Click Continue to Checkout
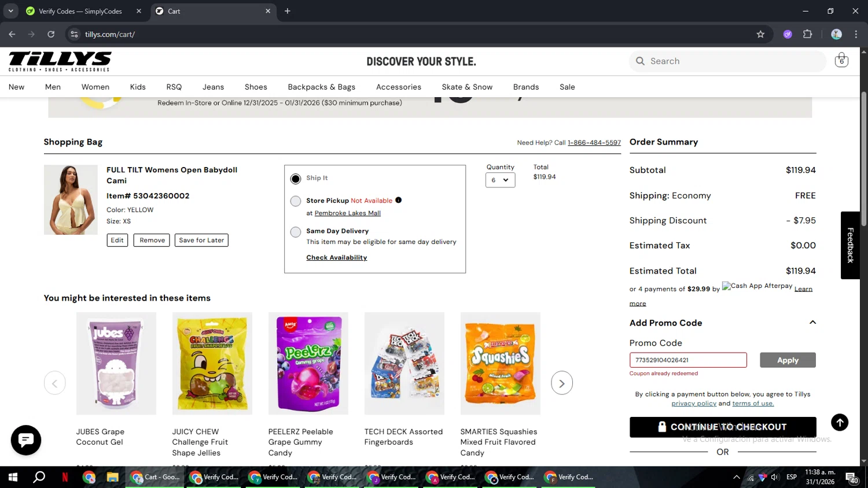 723,427
